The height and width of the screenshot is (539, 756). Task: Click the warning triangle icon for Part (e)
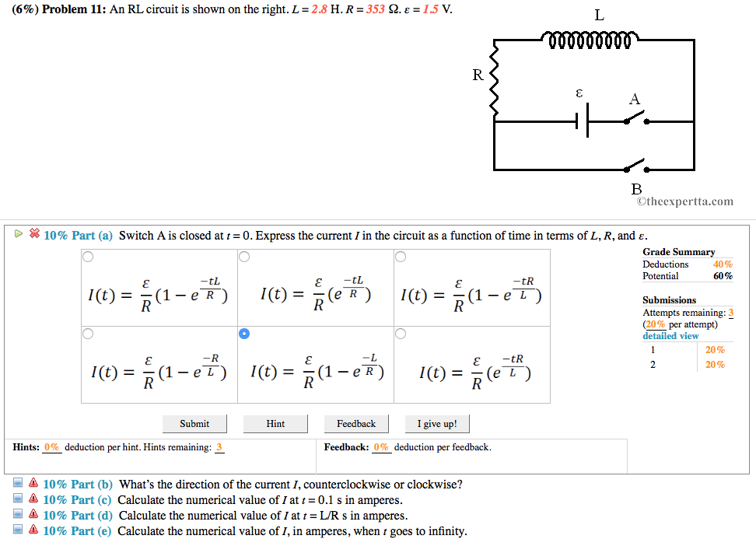point(33,530)
